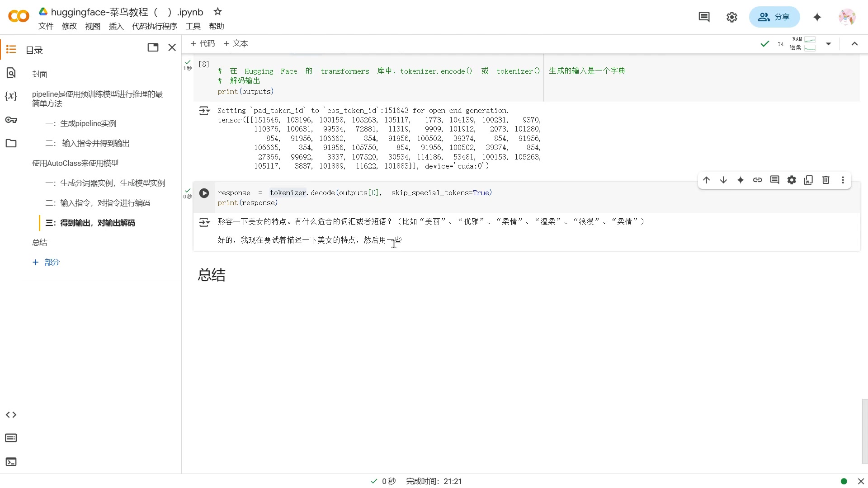868x488 pixels.
Task: Move the selected cell up
Action: (707, 180)
